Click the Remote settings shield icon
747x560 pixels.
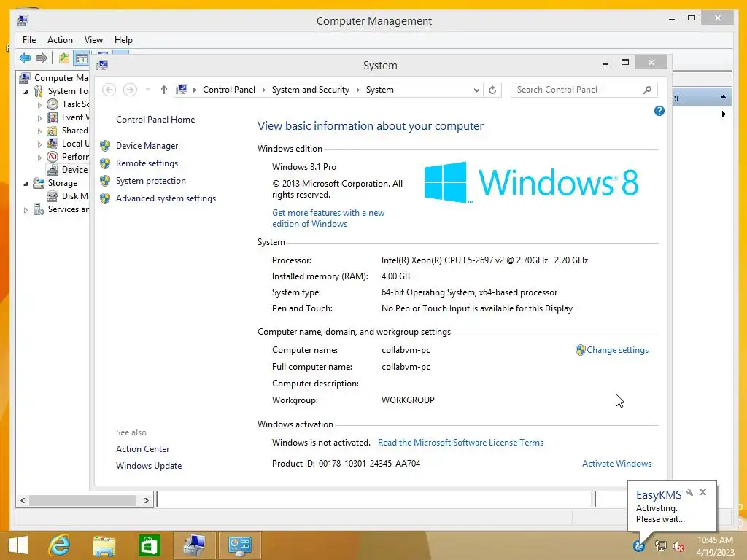[105, 163]
